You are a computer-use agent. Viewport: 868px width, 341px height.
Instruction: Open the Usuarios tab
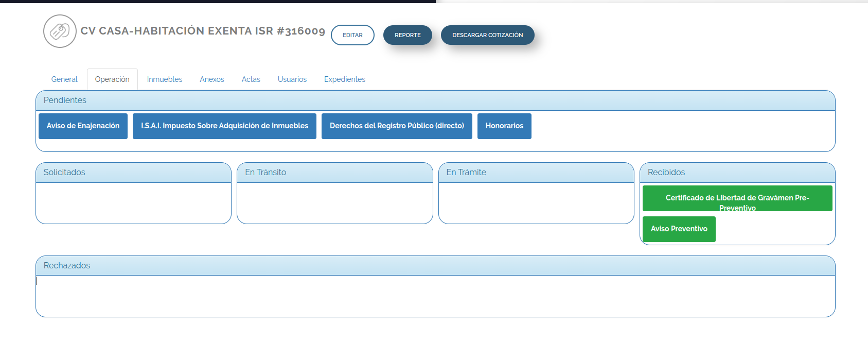pos(292,79)
